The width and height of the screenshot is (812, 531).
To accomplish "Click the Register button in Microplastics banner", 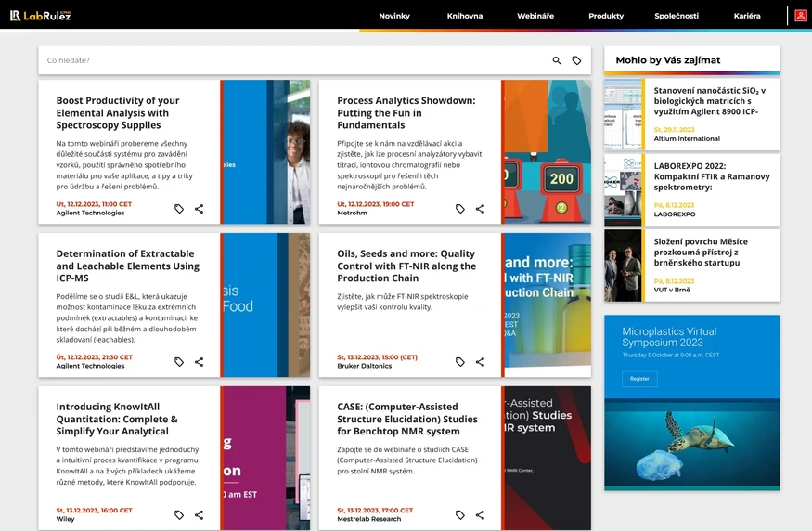I will pyautogui.click(x=639, y=379).
